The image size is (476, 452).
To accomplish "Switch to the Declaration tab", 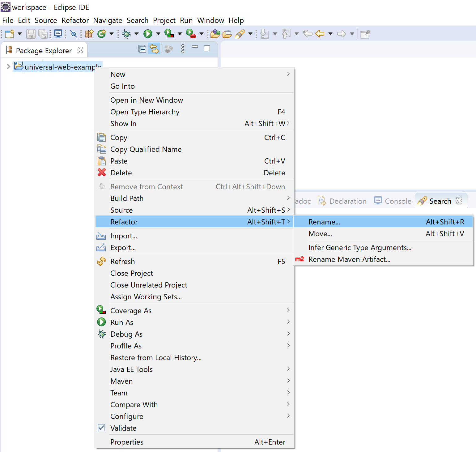I will (342, 201).
